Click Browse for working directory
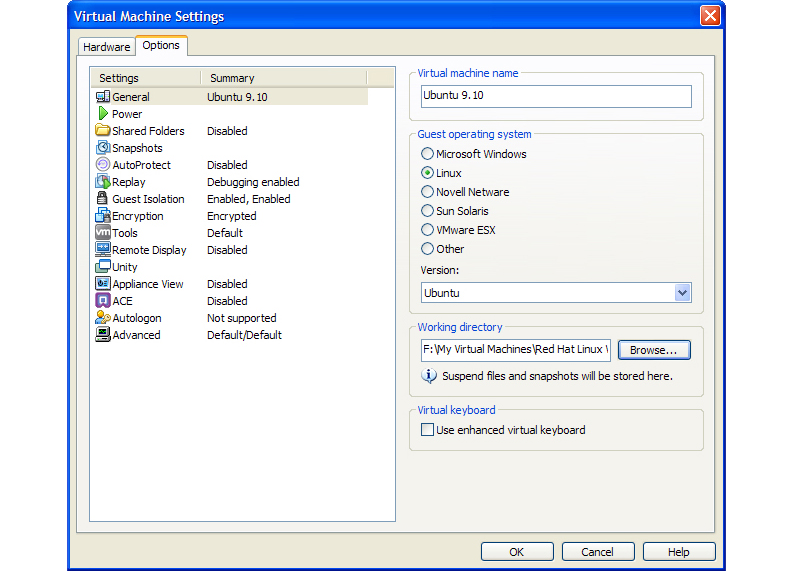The height and width of the screenshot is (571, 793). [x=654, y=350]
